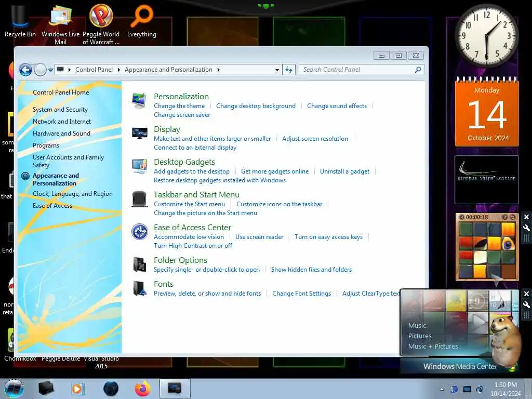Click the Search Control Panel field
The width and height of the screenshot is (532, 399).
356,70
